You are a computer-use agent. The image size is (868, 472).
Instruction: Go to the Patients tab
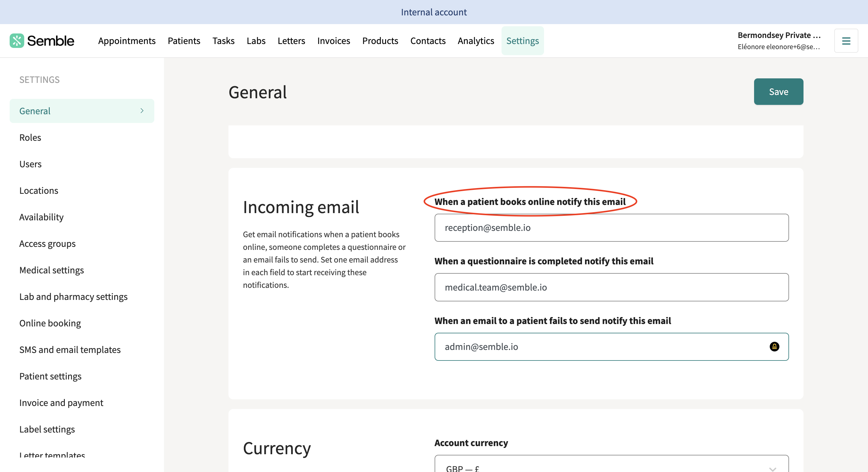184,41
